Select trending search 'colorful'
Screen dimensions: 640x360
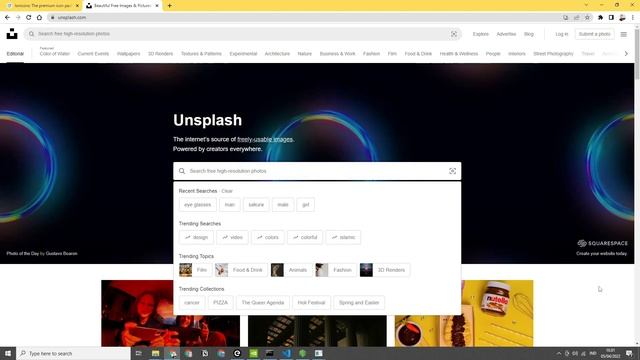[305, 237]
